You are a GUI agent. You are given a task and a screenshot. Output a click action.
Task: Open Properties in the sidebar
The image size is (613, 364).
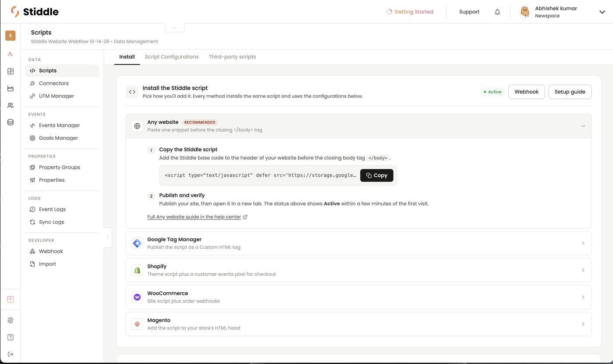63,180
